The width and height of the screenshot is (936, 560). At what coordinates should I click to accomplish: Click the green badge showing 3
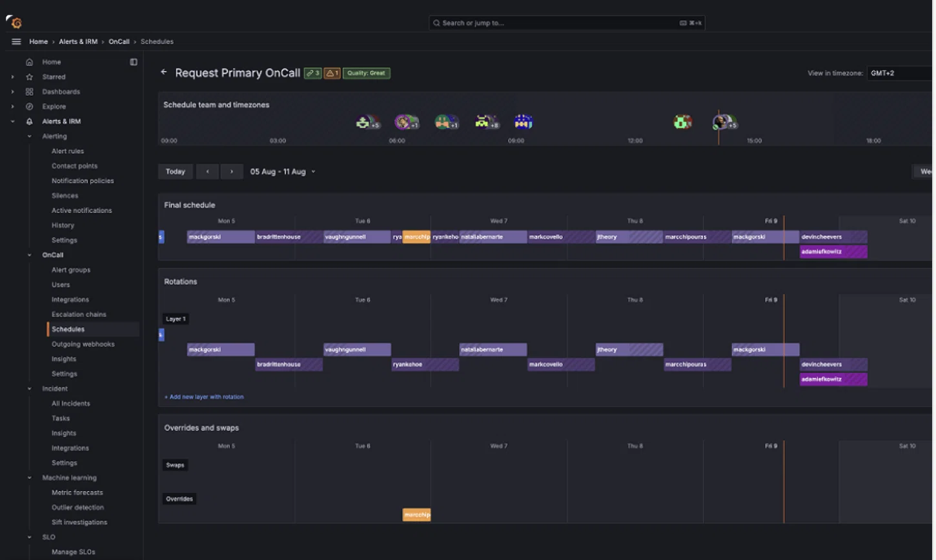[x=312, y=73]
